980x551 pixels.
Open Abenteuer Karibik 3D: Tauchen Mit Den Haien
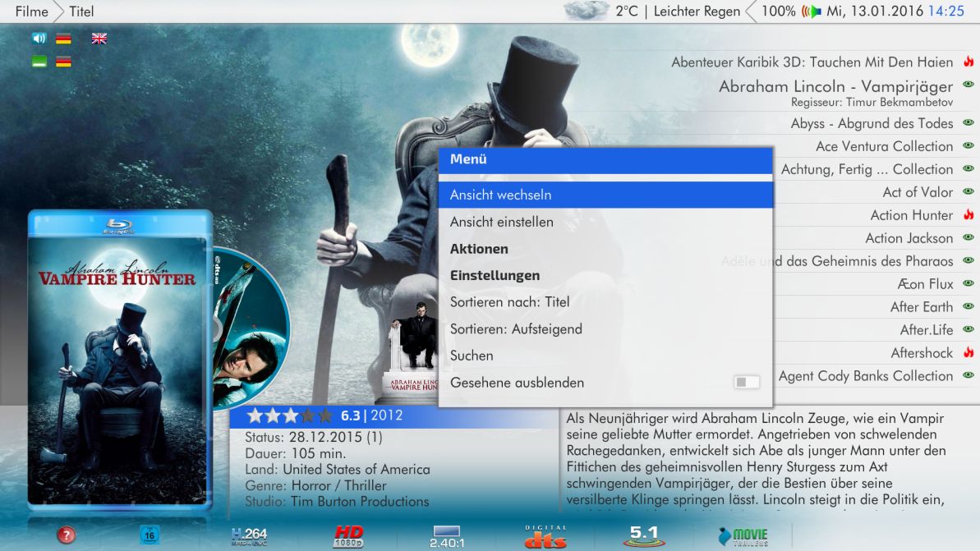812,62
